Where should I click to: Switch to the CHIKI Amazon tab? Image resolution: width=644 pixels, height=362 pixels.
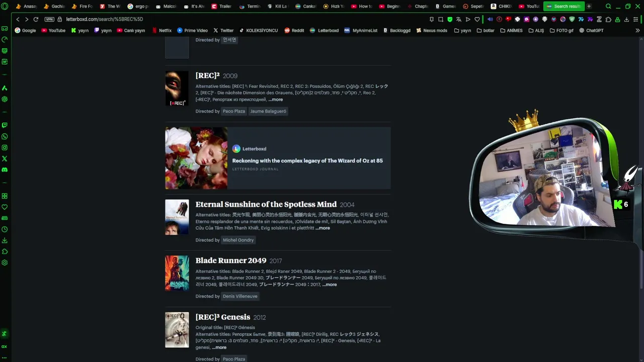(501, 7)
